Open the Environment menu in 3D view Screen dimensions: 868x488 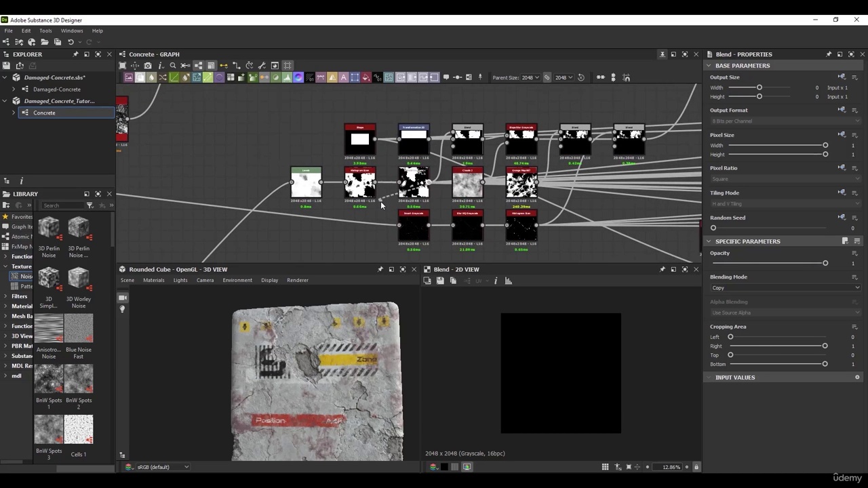tap(237, 281)
